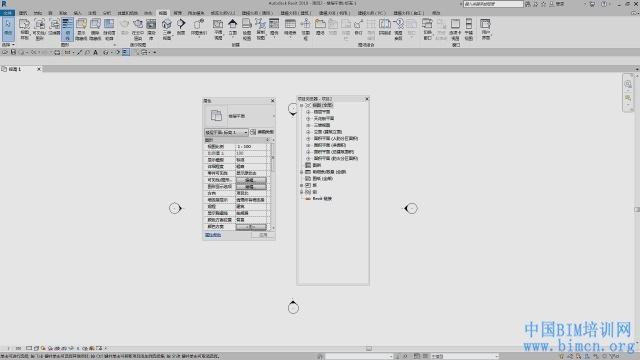This screenshot has height=360, width=640.
Task: Click Edit Type in Properties panel
Action: [262, 132]
